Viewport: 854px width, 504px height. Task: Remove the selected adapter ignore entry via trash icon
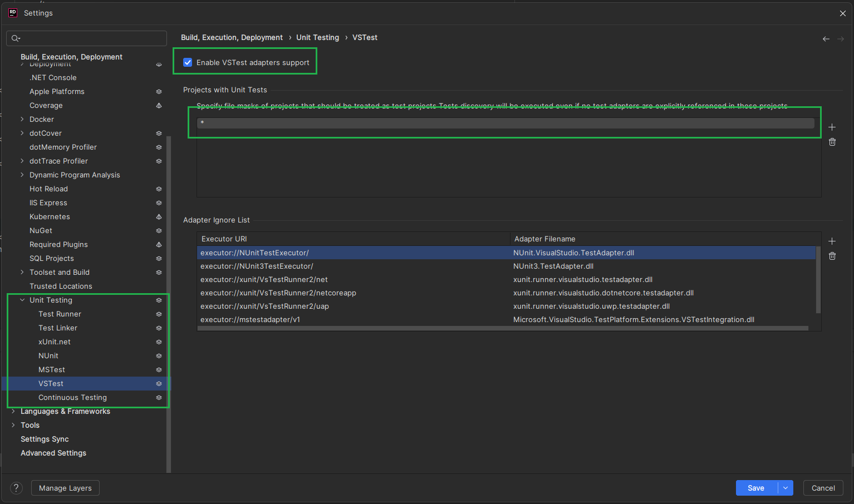[x=832, y=256]
